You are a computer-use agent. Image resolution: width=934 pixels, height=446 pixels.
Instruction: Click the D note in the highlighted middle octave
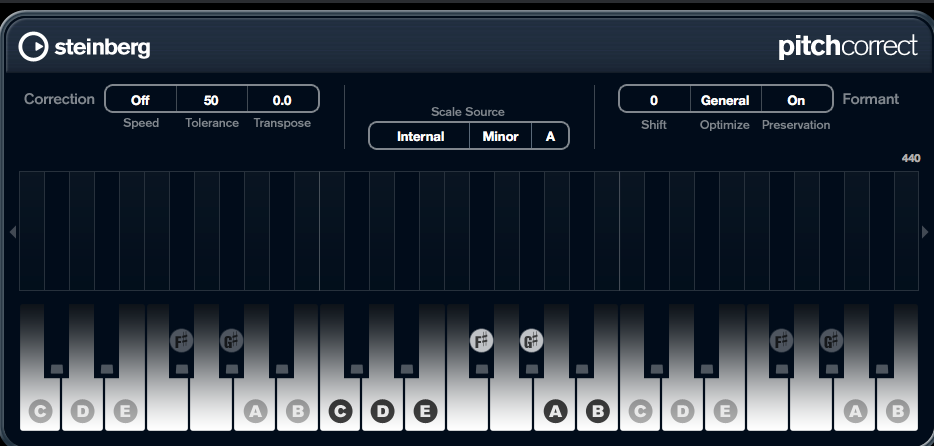tap(382, 411)
